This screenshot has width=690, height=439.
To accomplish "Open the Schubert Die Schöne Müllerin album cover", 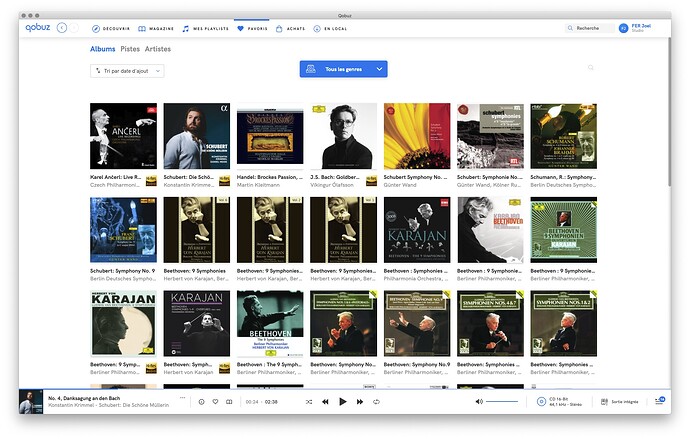I will click(x=197, y=136).
